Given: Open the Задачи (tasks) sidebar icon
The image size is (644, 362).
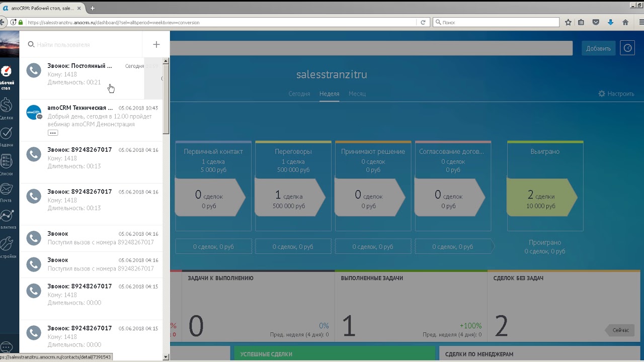Looking at the screenshot, I should click(6, 133).
